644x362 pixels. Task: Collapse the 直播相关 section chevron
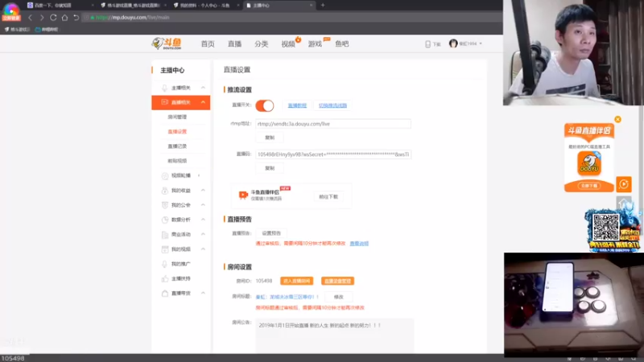click(203, 102)
